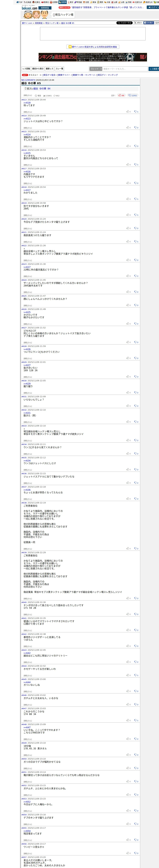Like post #616 with thumbs-up icon
Viewport: 159px width, 868px height.
point(128,164)
